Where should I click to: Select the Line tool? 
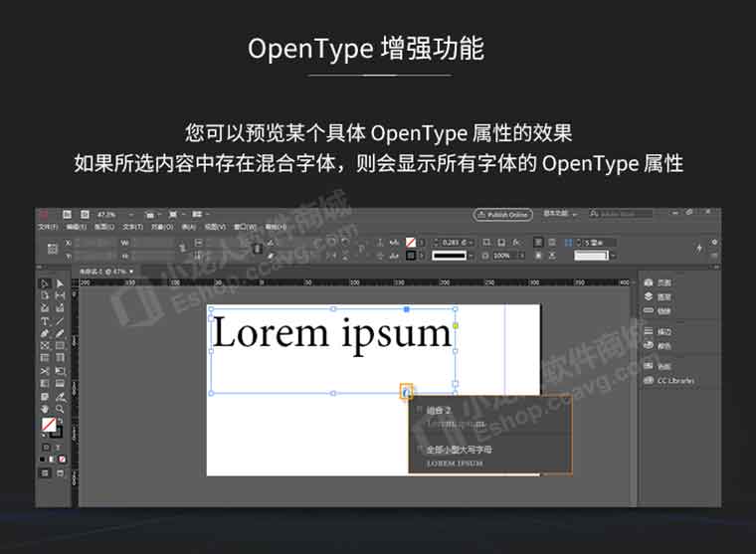[x=60, y=321]
